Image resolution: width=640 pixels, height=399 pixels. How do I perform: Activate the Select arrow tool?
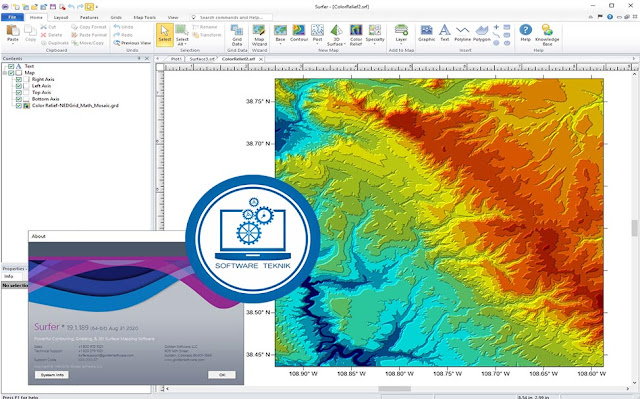point(165,34)
